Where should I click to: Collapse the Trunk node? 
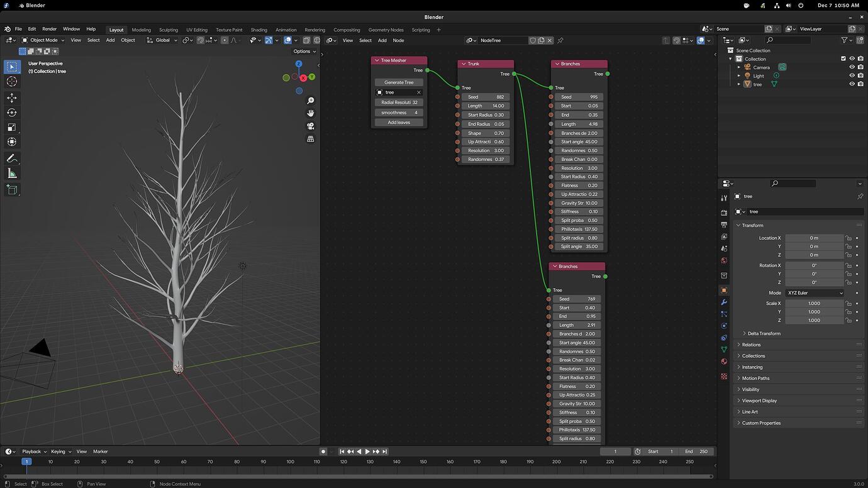(x=463, y=64)
